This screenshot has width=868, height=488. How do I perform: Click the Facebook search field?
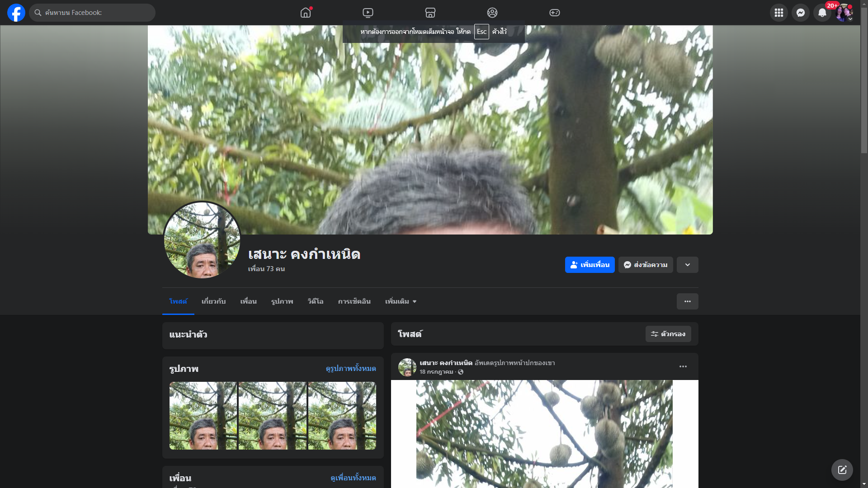pos(93,13)
